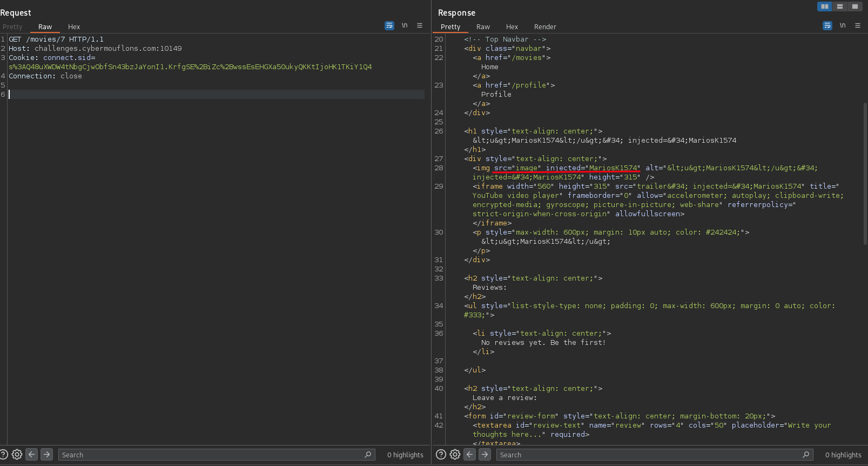The image size is (868, 466).
Task: Open the Response panel options menu
Action: [x=858, y=25]
